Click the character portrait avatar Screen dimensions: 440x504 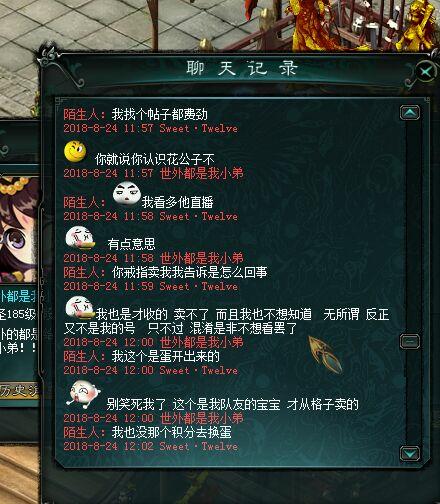[x=19, y=230]
